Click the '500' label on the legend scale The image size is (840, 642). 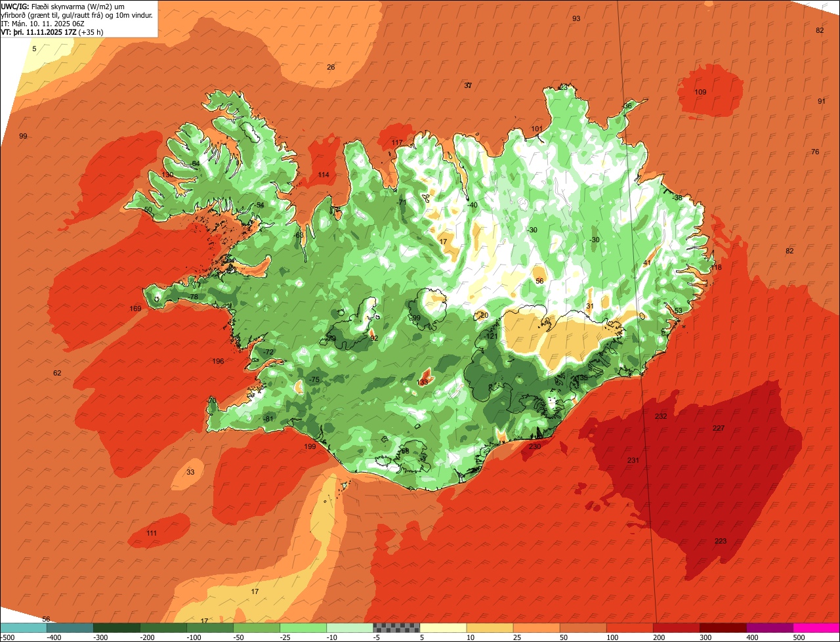[799, 637]
